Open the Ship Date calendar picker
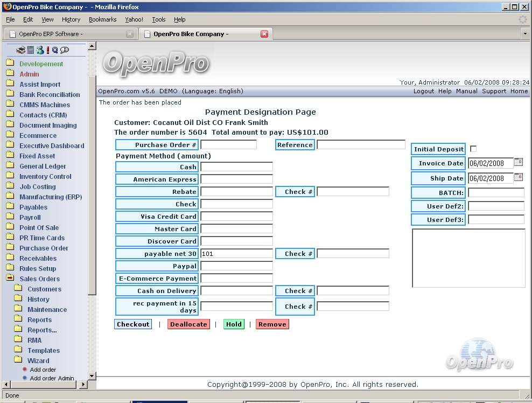This screenshot has width=532, height=403. [x=519, y=177]
